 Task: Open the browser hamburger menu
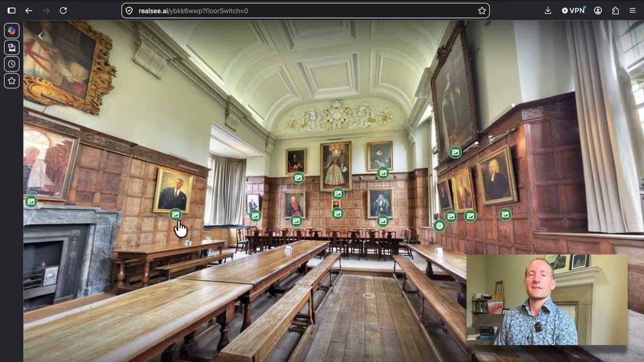pos(632,11)
